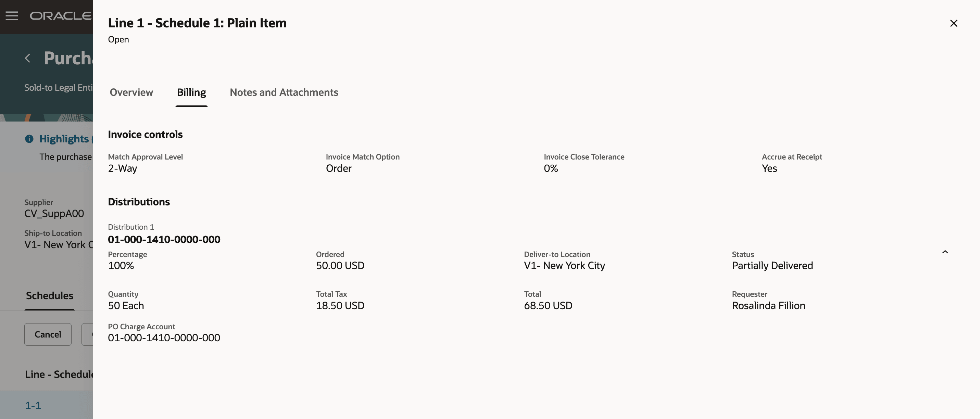Open the Notes and Attachments tab
This screenshot has height=419, width=980.
pyautogui.click(x=284, y=92)
